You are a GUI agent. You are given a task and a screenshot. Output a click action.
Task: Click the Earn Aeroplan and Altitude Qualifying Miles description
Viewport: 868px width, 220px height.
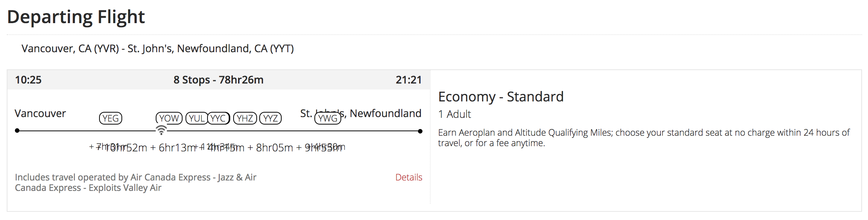[644, 138]
